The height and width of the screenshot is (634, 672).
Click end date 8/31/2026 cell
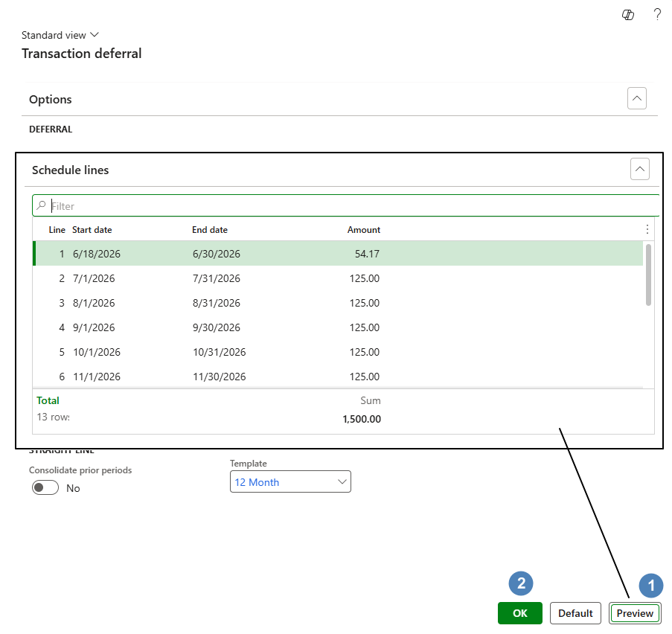tap(217, 303)
